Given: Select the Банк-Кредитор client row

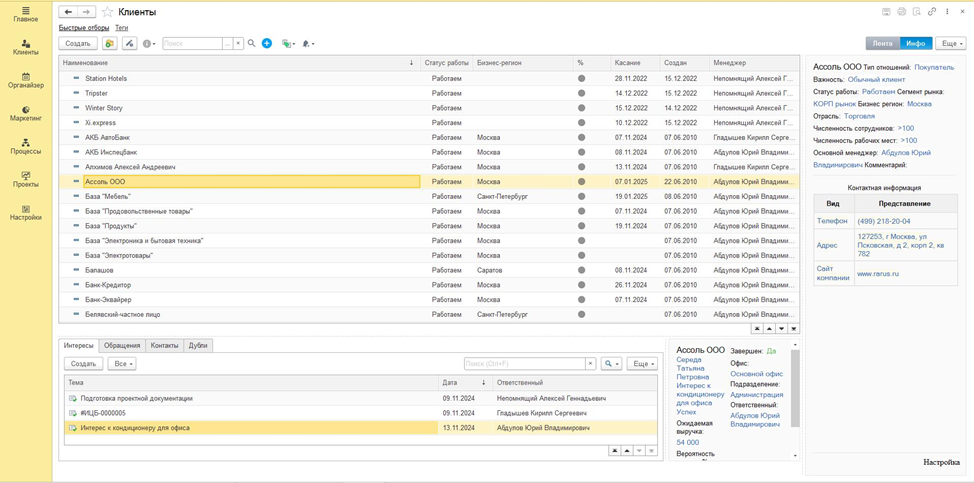Looking at the screenshot, I should coord(429,285).
